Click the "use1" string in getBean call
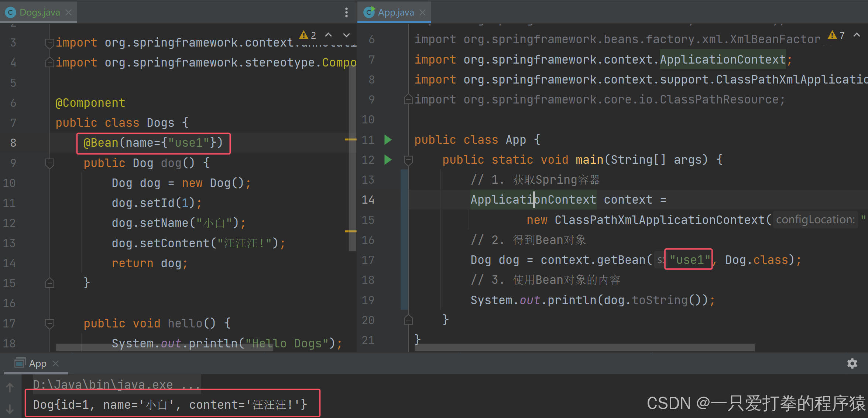 690,260
